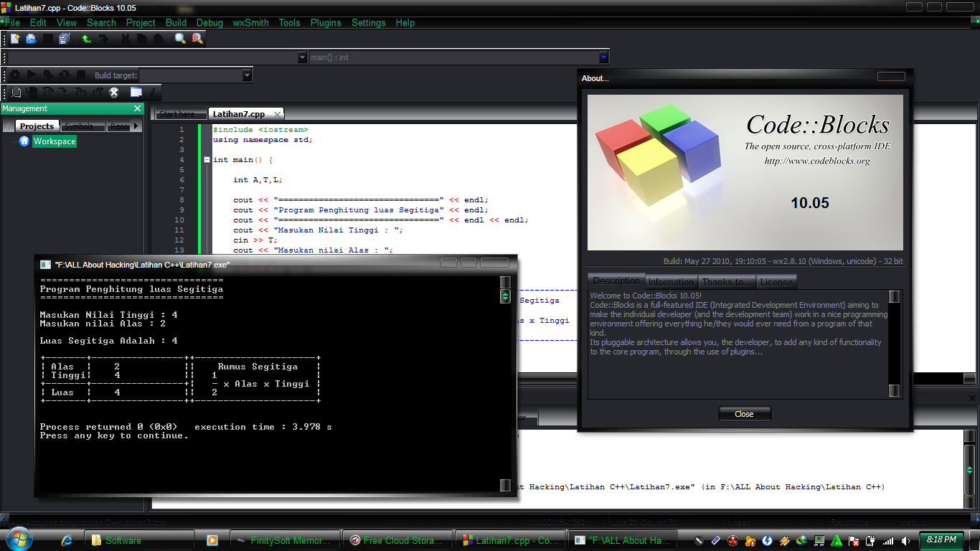Run the program with the play icon
Screen dimensions: 980x551
tap(32, 75)
